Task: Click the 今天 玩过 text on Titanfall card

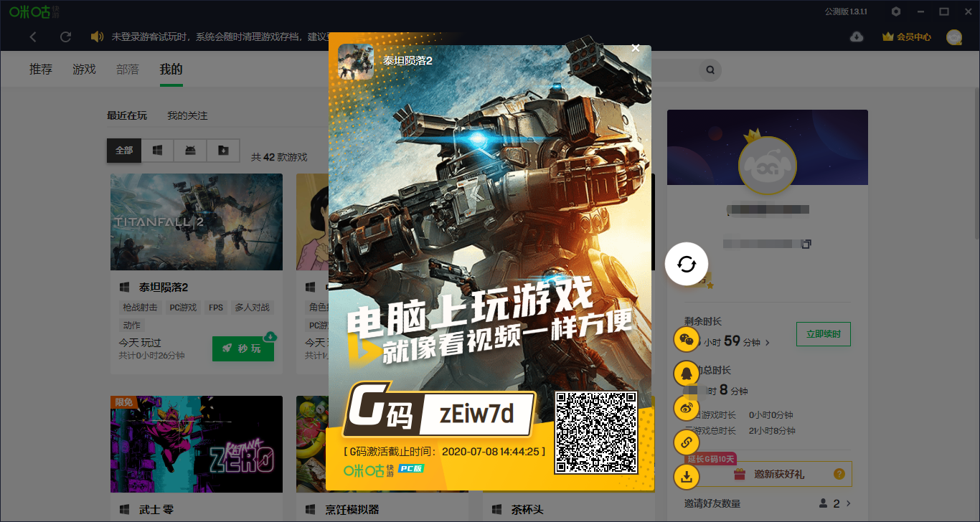Action: (x=140, y=343)
